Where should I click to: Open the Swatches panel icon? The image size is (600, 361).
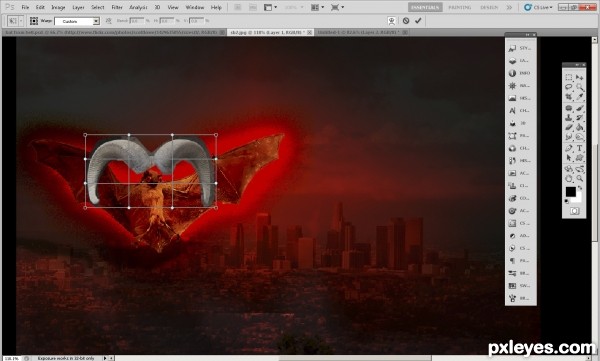(512, 286)
